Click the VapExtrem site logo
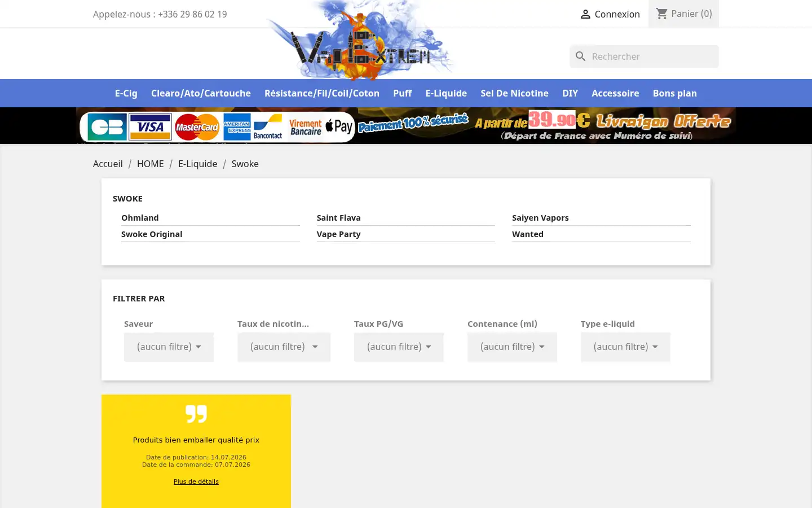The width and height of the screenshot is (812, 508). (361, 41)
